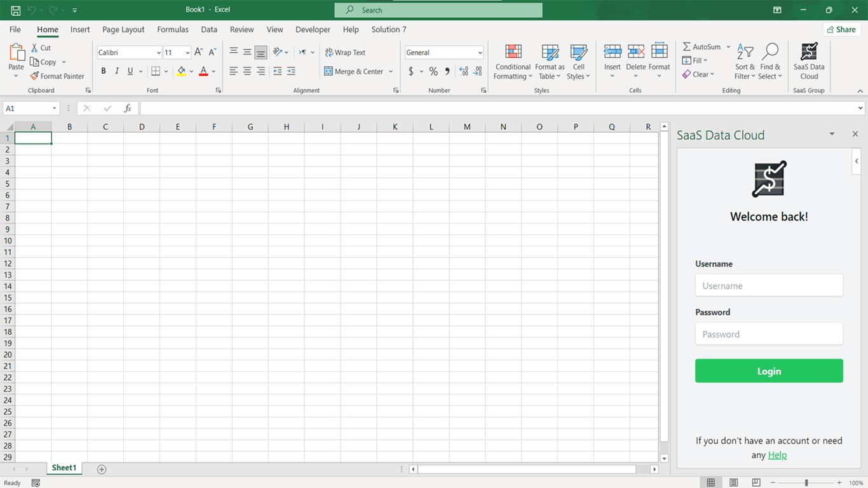The image size is (868, 488).
Task: Add a new sheet with plus icon
Action: [x=102, y=469]
